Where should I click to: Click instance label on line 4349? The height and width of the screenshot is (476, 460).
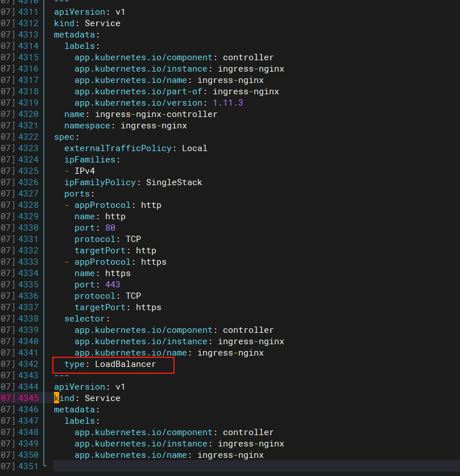(179, 444)
